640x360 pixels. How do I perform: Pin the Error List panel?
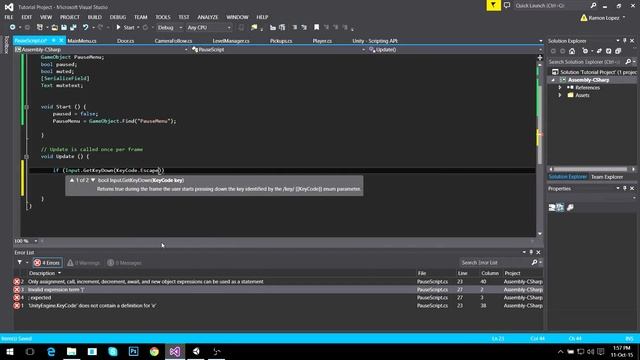pos(531,252)
